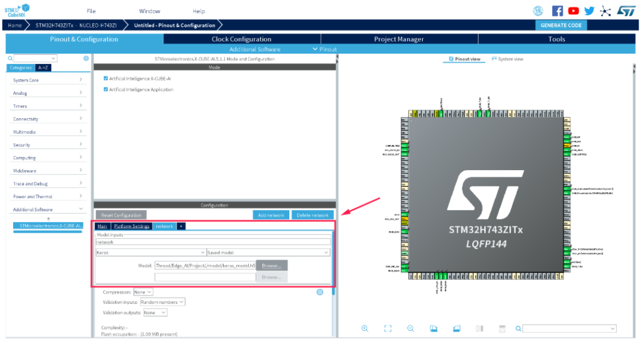Open the Help menu
This screenshot has width=644, height=342.
tap(199, 11)
